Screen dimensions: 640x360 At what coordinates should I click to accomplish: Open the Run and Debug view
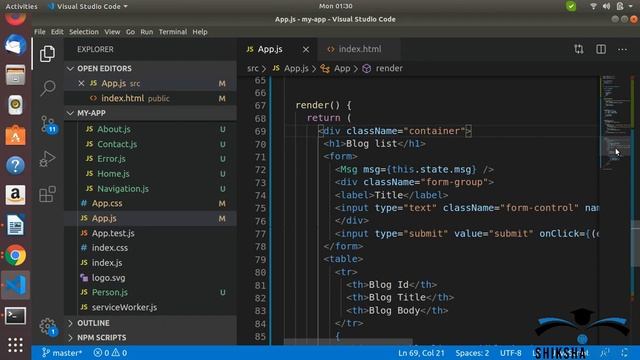click(47, 159)
